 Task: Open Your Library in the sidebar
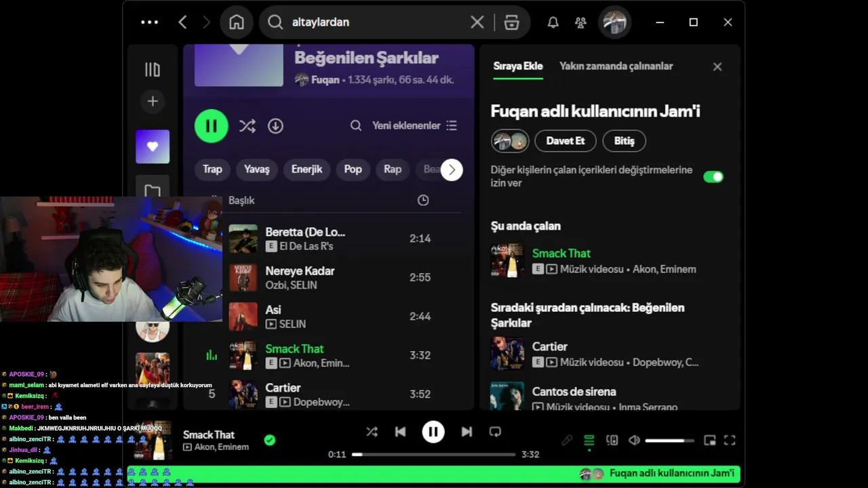(x=153, y=69)
